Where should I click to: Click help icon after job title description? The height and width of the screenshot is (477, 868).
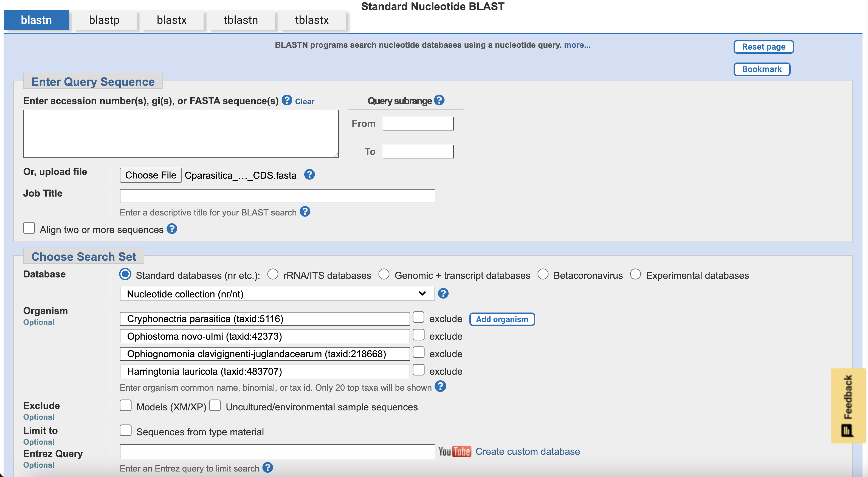[x=305, y=212]
